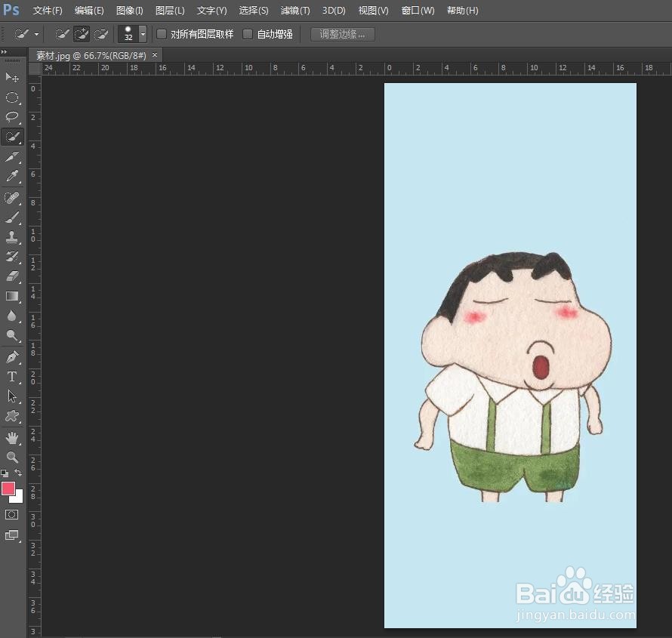Select the Spot Healing Brush tool

click(12, 198)
